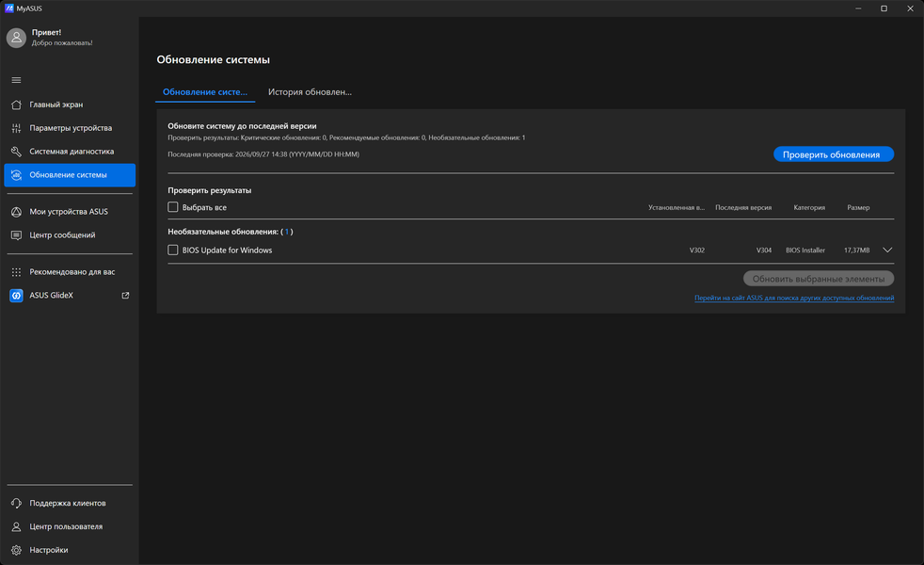
Task: Open Центр пользователя label
Action: coord(66,526)
